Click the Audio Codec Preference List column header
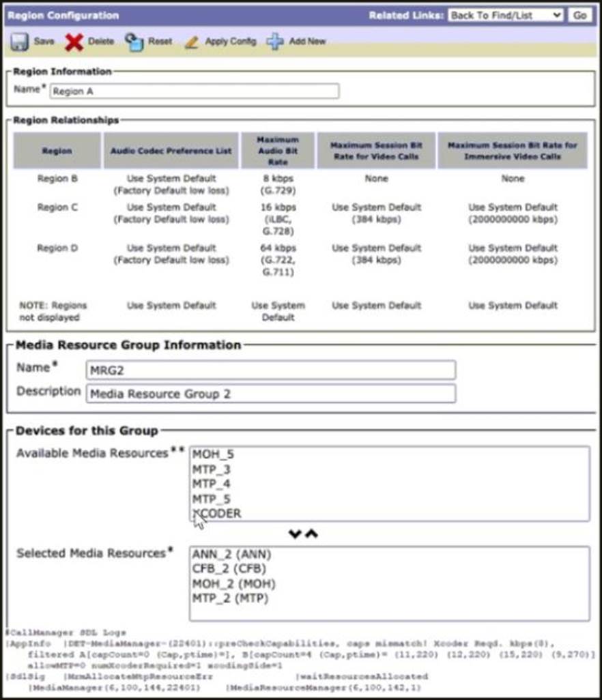The height and width of the screenshot is (700, 602). 171,151
